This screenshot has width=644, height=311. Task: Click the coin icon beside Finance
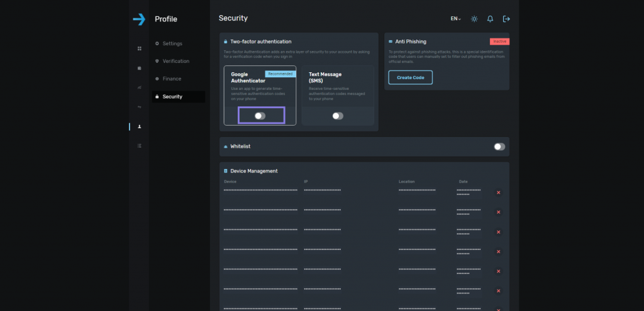pos(157,79)
